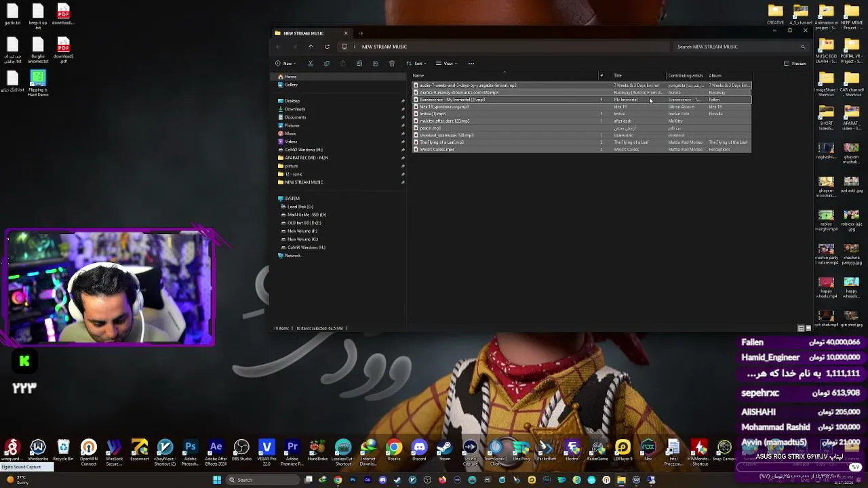
Task: Add a new Explorer tab with plus button
Action: pyautogui.click(x=361, y=33)
